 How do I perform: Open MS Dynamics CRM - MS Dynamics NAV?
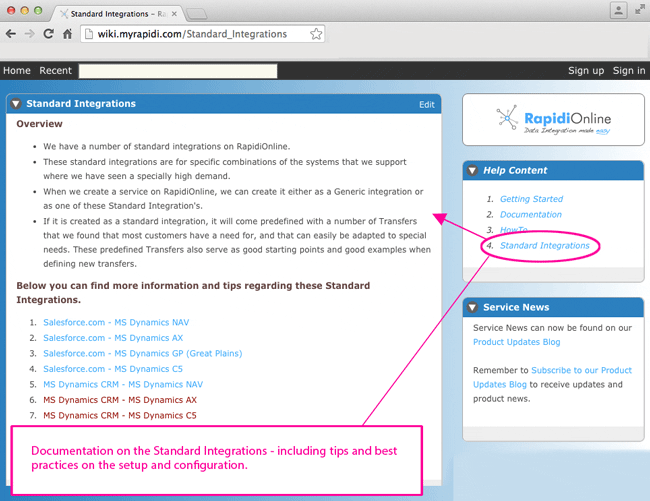pyautogui.click(x=123, y=384)
